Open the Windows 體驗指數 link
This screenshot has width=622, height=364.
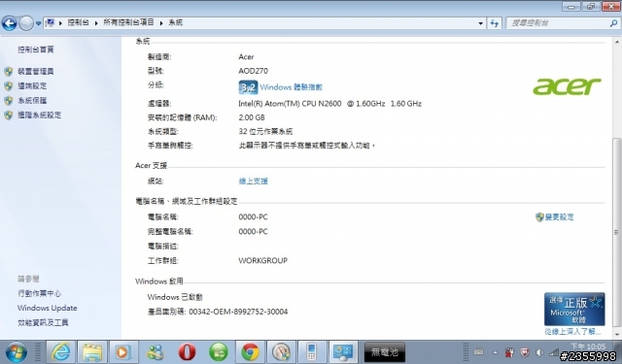[x=292, y=87]
